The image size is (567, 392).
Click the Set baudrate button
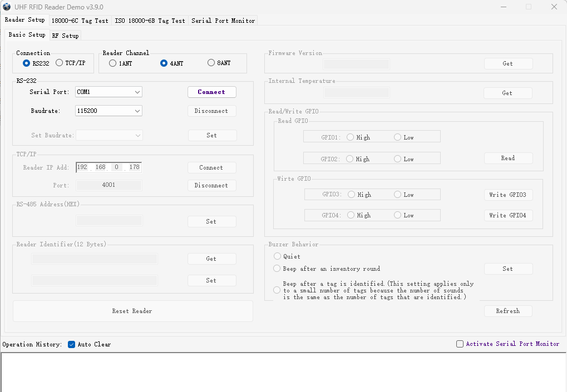point(212,135)
